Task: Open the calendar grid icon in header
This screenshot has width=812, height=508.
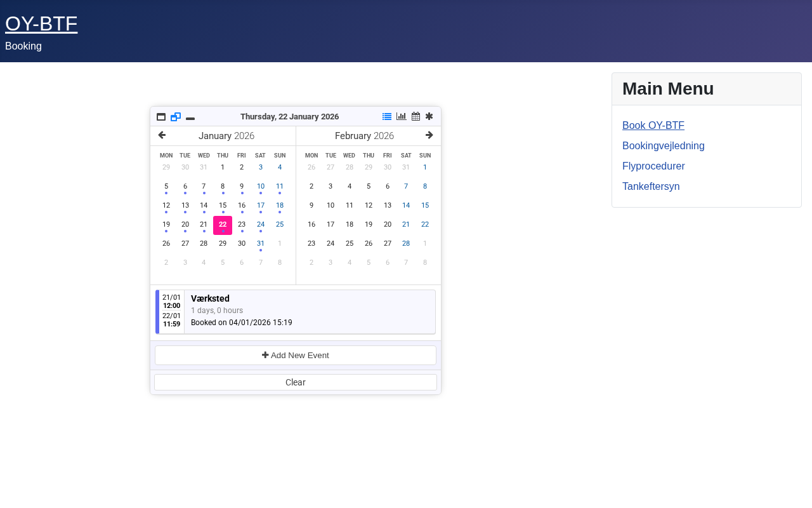Action: pyautogui.click(x=416, y=116)
